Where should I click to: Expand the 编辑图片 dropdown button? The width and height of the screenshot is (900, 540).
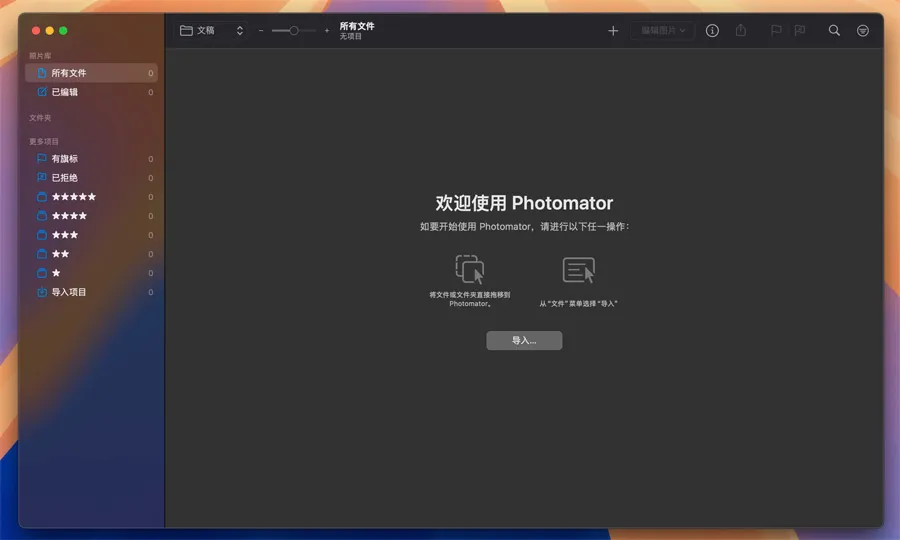[663, 31]
